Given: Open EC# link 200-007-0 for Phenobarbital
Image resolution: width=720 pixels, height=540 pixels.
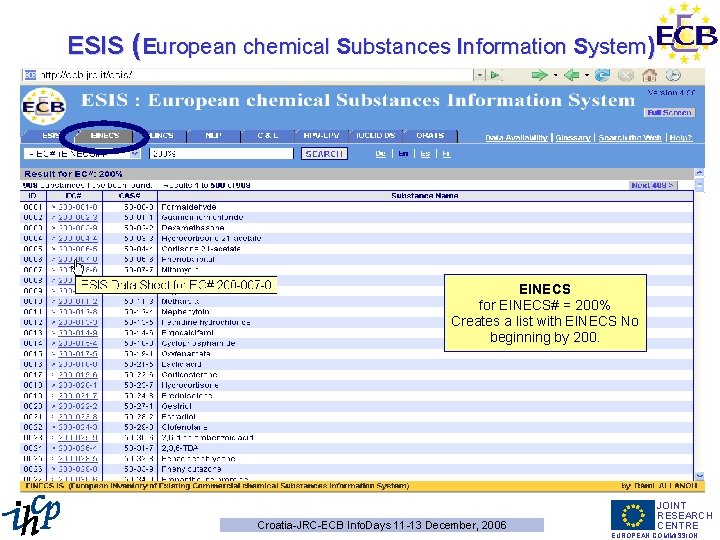Looking at the screenshot, I should [78, 259].
